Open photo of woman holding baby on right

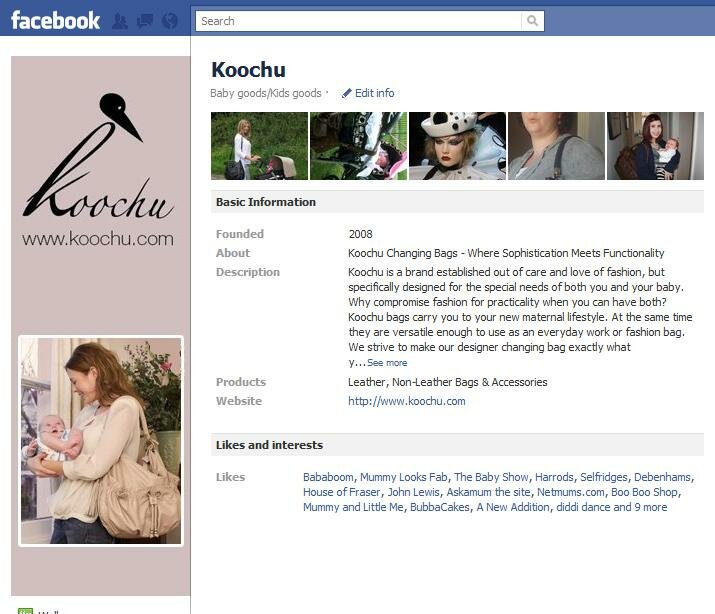click(x=655, y=146)
